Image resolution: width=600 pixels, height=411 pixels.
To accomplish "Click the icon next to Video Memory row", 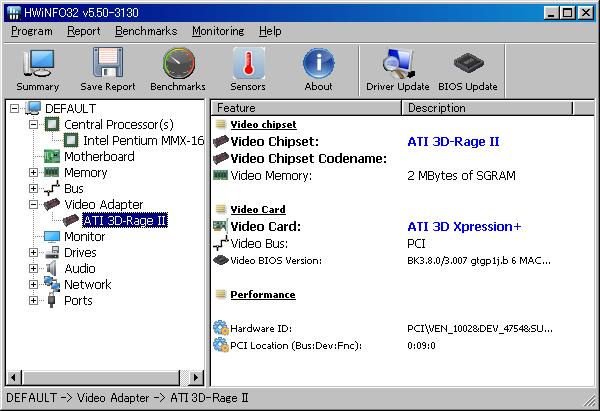I will (x=220, y=175).
